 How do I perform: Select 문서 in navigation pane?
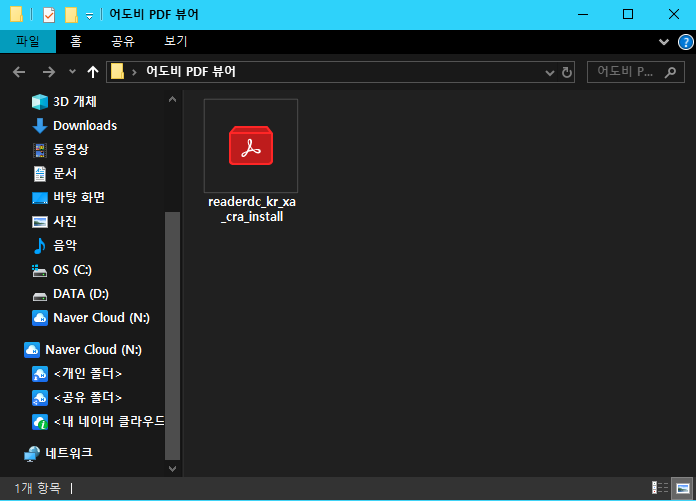65,174
